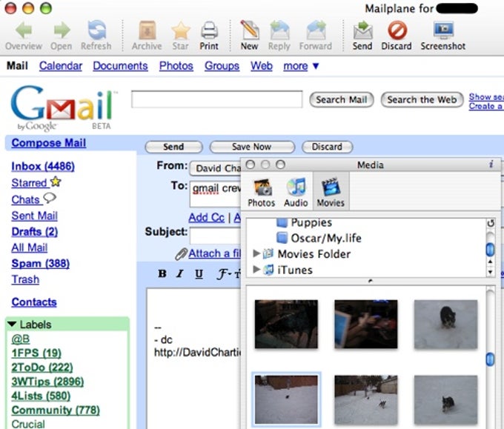Open the font style picker in the compose toolbar
The height and width of the screenshot is (429, 504).
pos(224,274)
